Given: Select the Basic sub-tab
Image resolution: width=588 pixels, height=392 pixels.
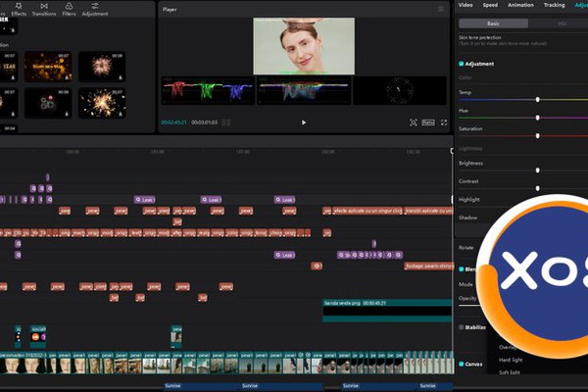Looking at the screenshot, I should pos(494,24).
